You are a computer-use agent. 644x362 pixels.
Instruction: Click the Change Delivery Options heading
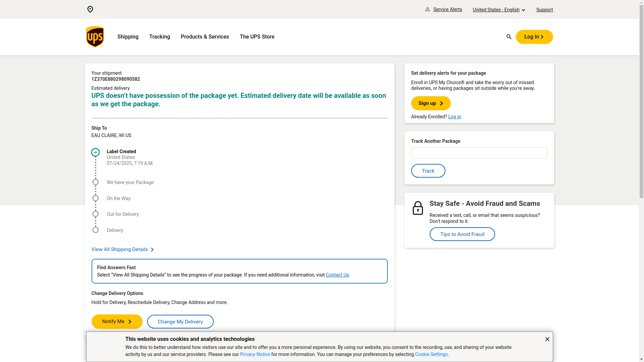(x=117, y=293)
